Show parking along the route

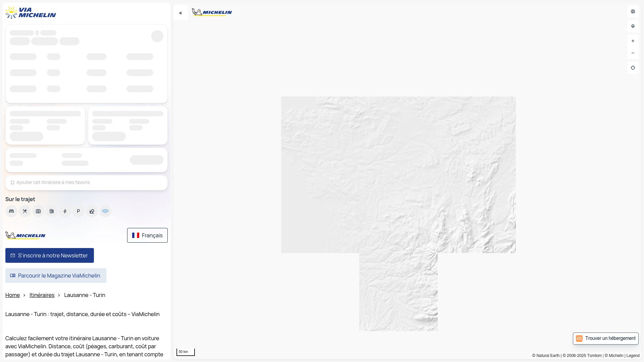click(x=78, y=211)
